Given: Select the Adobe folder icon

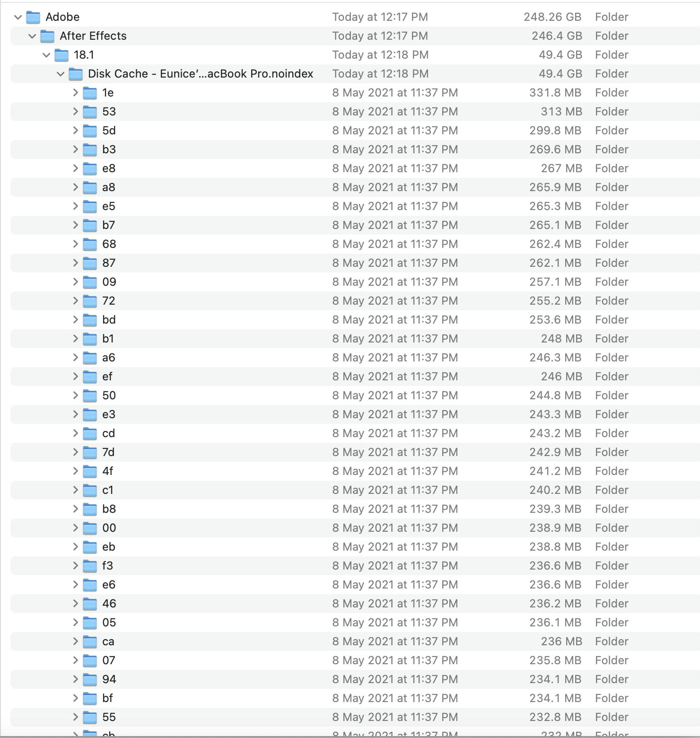Looking at the screenshot, I should click(33, 18).
